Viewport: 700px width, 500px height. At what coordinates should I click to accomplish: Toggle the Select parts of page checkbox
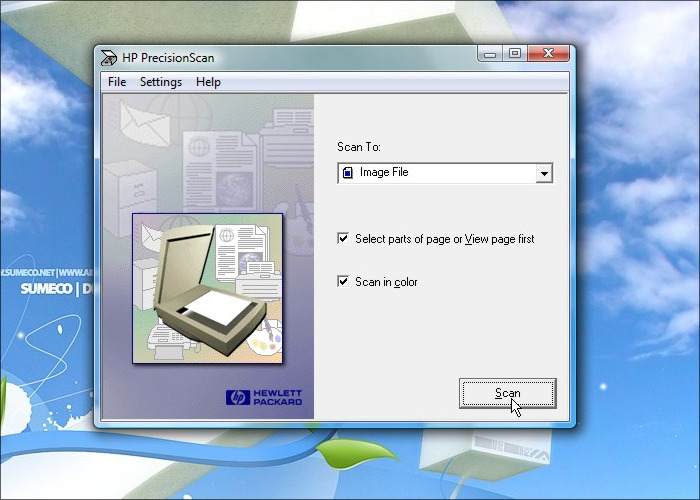click(344, 239)
